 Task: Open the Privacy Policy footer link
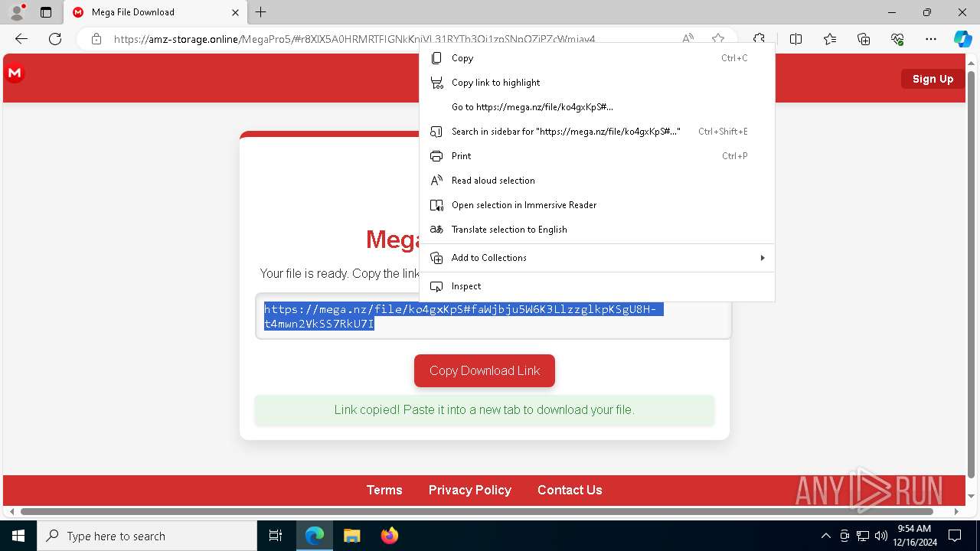(x=470, y=490)
